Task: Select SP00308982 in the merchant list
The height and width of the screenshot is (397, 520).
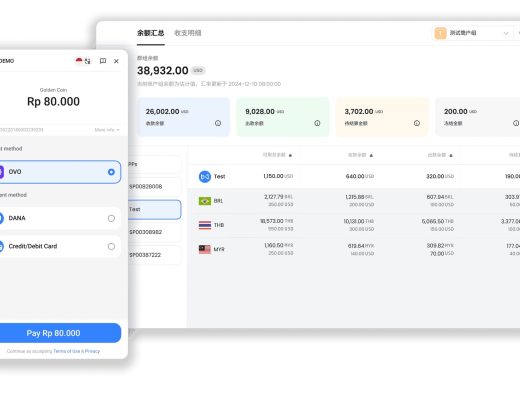Action: [x=155, y=232]
